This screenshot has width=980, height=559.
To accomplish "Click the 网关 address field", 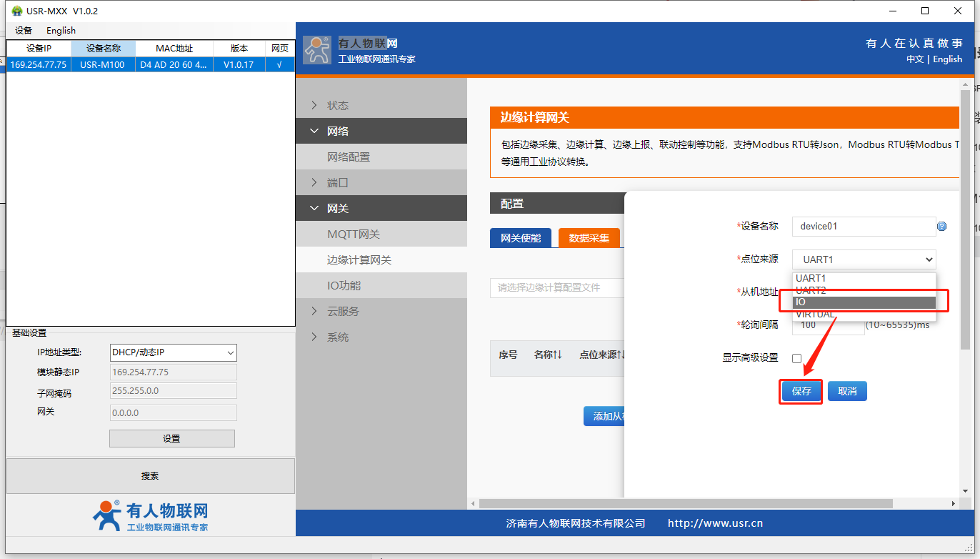I will tap(173, 412).
